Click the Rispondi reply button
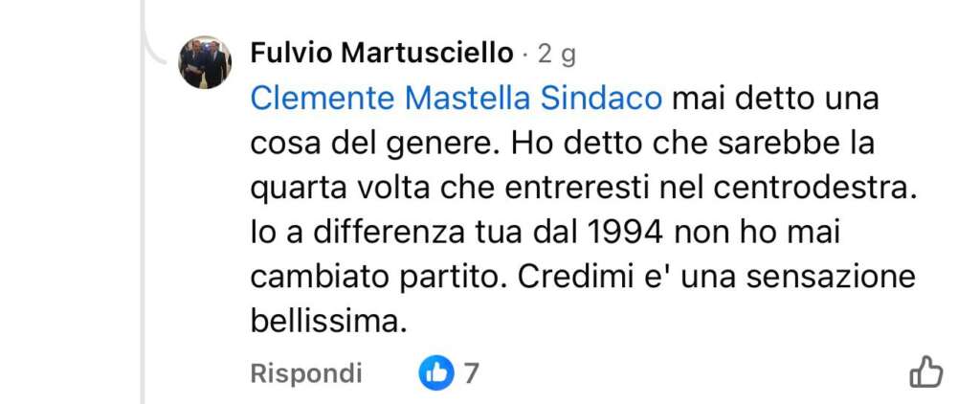Viewport: 980px width, 404px height. point(306,373)
